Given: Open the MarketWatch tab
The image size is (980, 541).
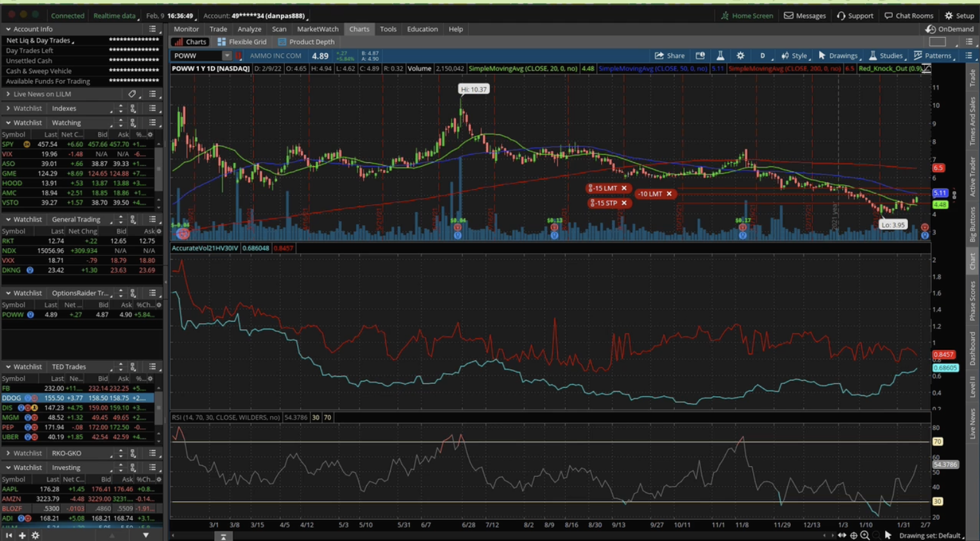Looking at the screenshot, I should 317,29.
